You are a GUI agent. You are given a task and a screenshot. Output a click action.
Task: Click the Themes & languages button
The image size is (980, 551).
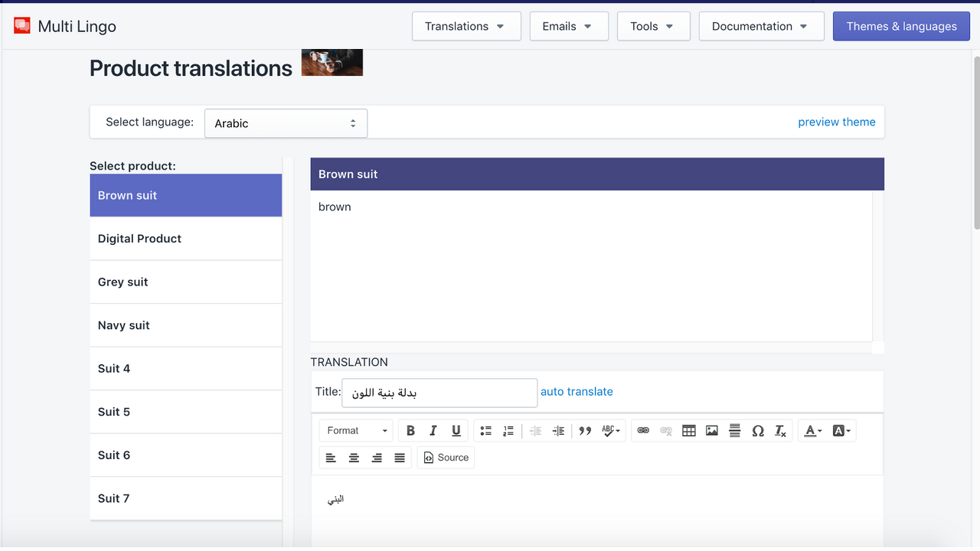901,26
